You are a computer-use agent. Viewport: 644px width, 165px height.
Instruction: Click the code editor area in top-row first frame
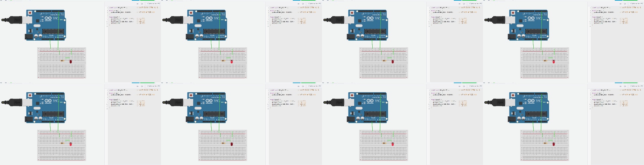(134, 44)
